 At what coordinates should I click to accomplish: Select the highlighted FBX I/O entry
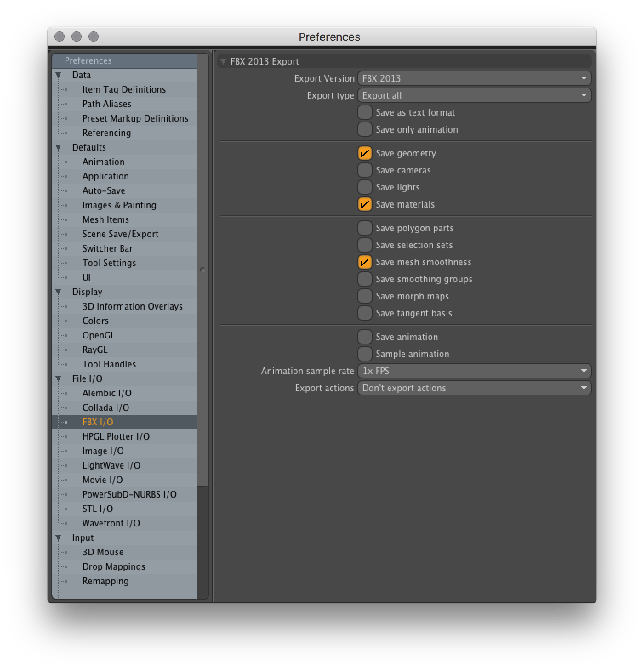(124, 422)
